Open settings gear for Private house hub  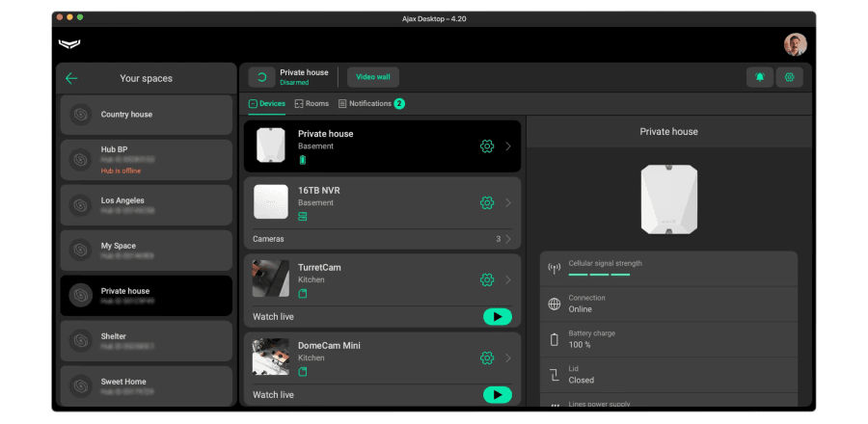(487, 146)
